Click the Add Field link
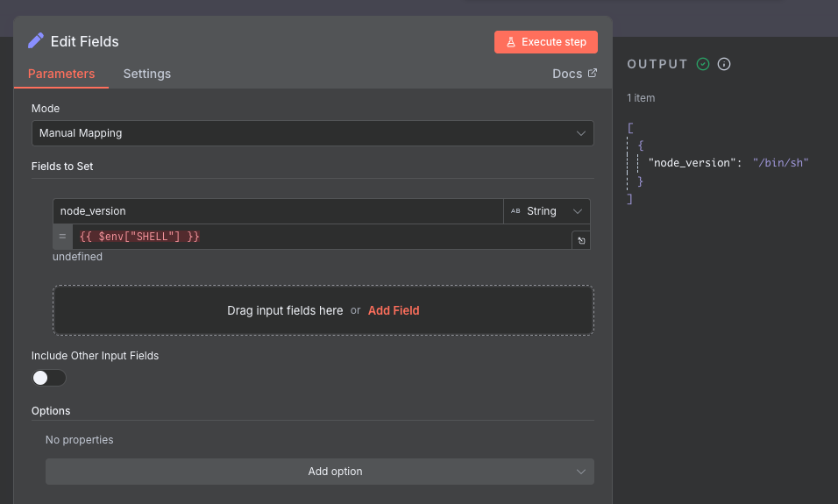 point(394,310)
